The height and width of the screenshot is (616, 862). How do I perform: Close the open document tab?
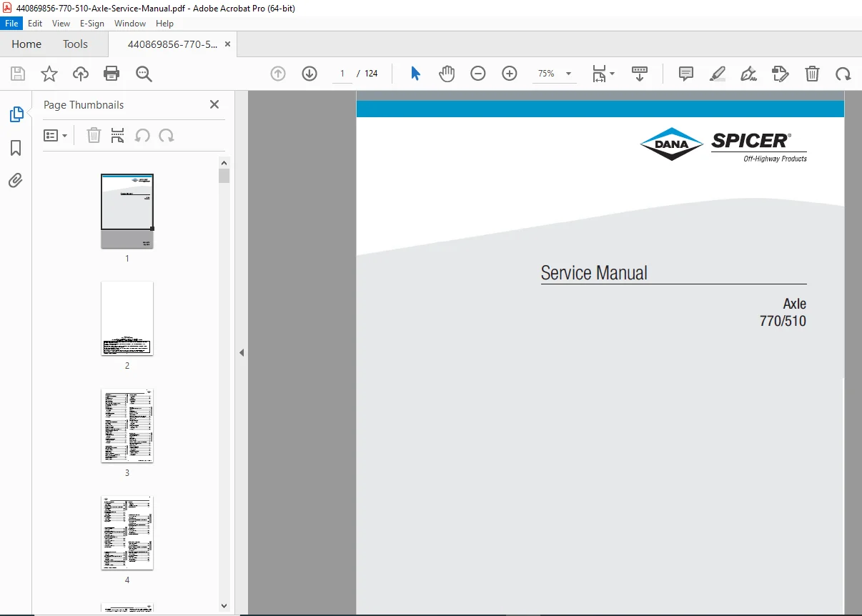[x=227, y=44]
